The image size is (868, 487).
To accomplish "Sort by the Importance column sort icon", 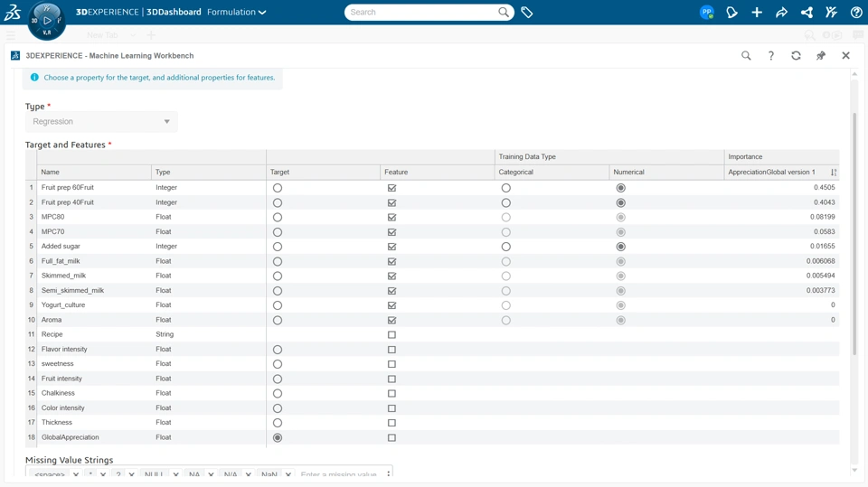I will pos(833,173).
